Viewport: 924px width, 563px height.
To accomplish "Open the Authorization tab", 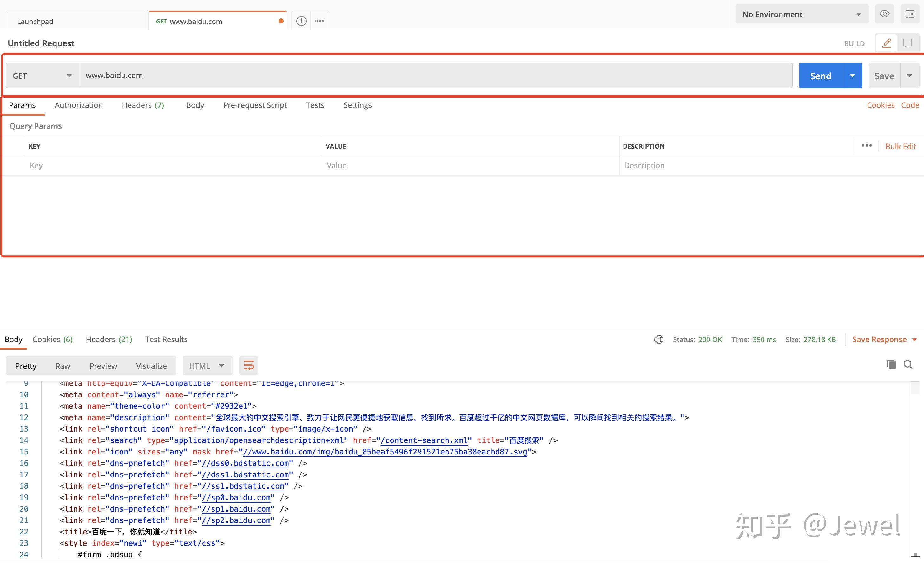I will click(x=79, y=105).
